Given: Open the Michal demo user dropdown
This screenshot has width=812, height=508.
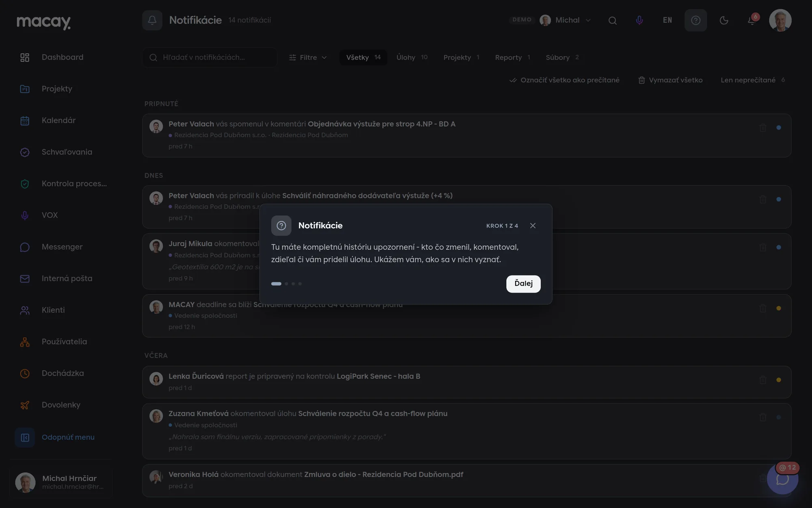Looking at the screenshot, I should click(565, 20).
